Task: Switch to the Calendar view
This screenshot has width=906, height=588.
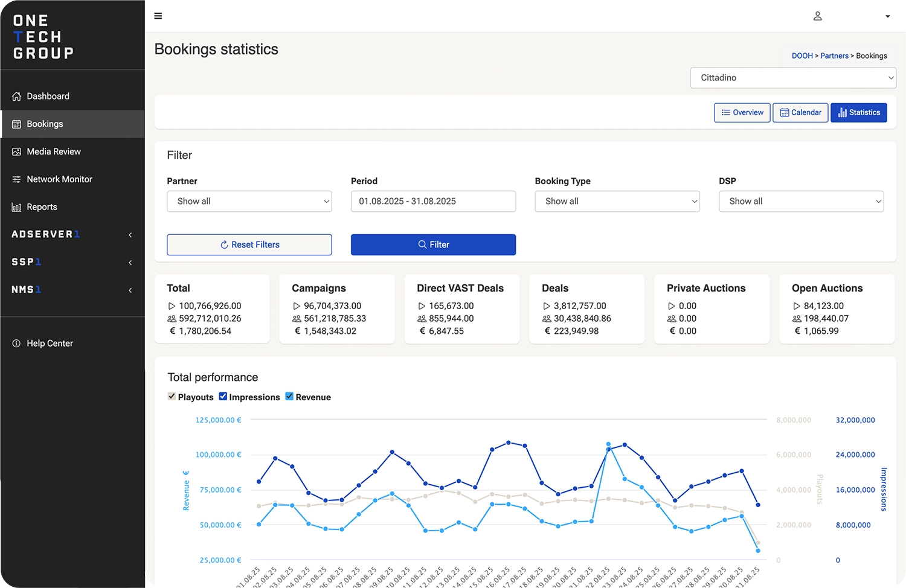Action: pos(800,113)
